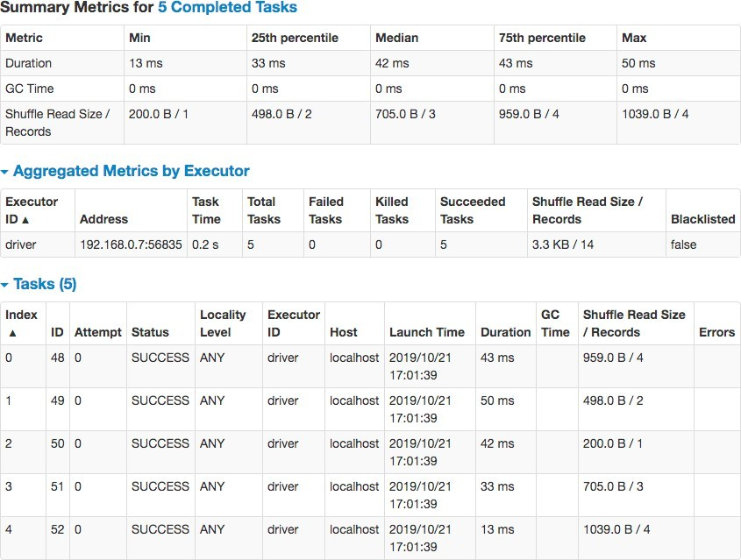
Task: Sort executors by Succeeded Tasks header
Action: tap(473, 210)
